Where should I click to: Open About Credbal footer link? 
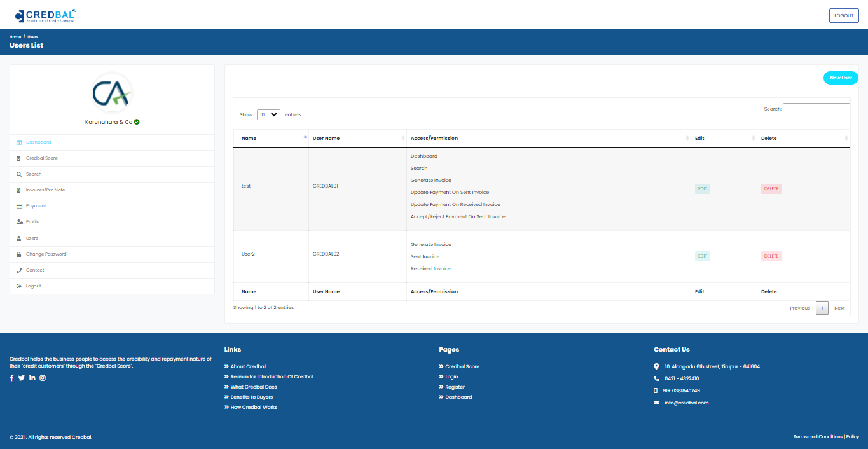(248, 366)
